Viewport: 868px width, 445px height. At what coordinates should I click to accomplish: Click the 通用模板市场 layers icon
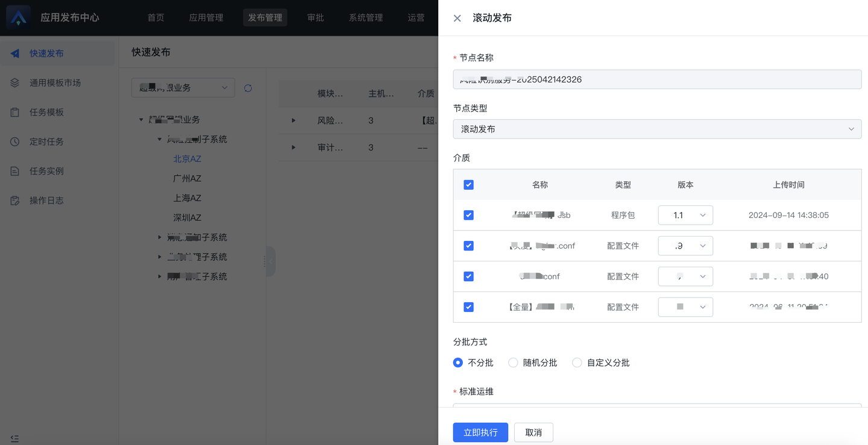click(15, 83)
